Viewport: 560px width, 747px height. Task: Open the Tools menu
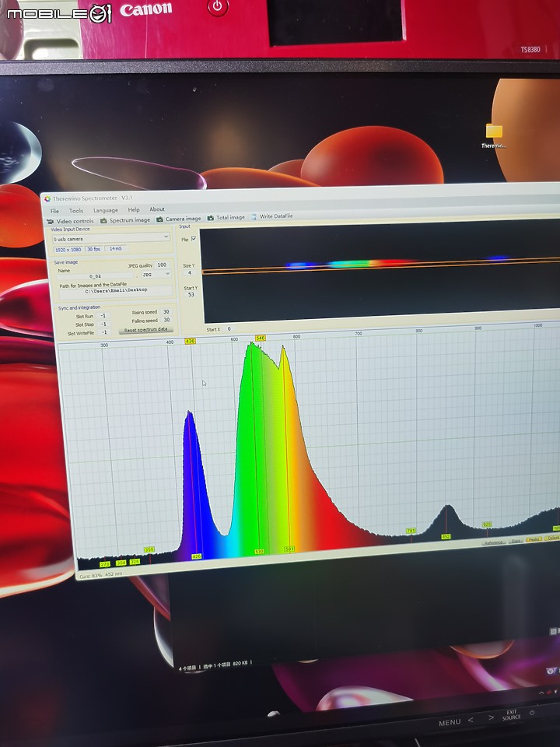coord(75,211)
